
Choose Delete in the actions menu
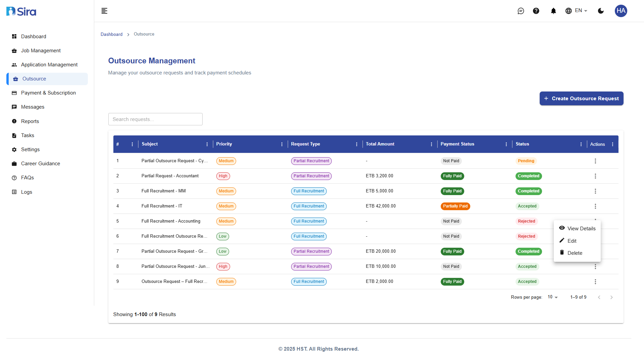575,253
